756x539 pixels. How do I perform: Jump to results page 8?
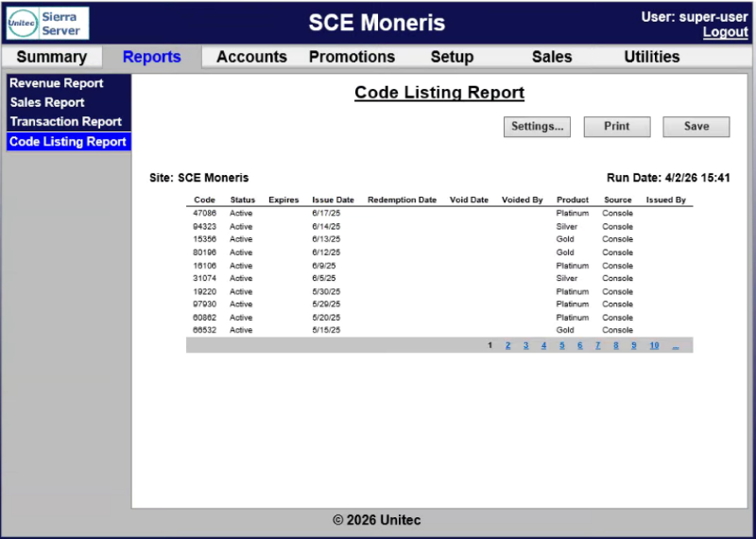point(616,345)
